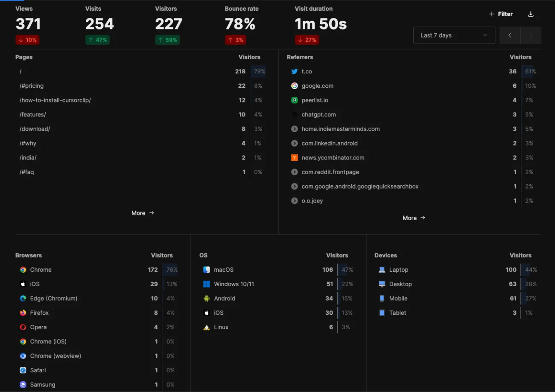Click the Pages panel heading
This screenshot has height=392, width=555.
tap(24, 57)
